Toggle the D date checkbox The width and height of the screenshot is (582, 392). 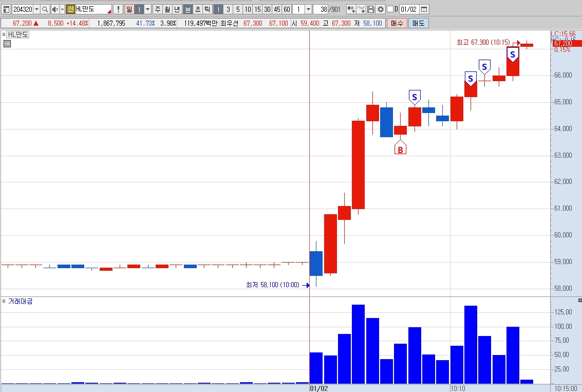[x=390, y=9]
